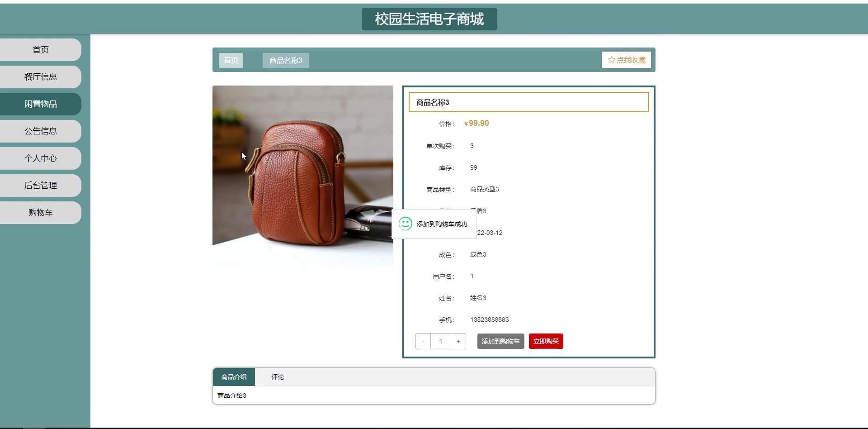Click the leather bag product image

click(x=303, y=176)
